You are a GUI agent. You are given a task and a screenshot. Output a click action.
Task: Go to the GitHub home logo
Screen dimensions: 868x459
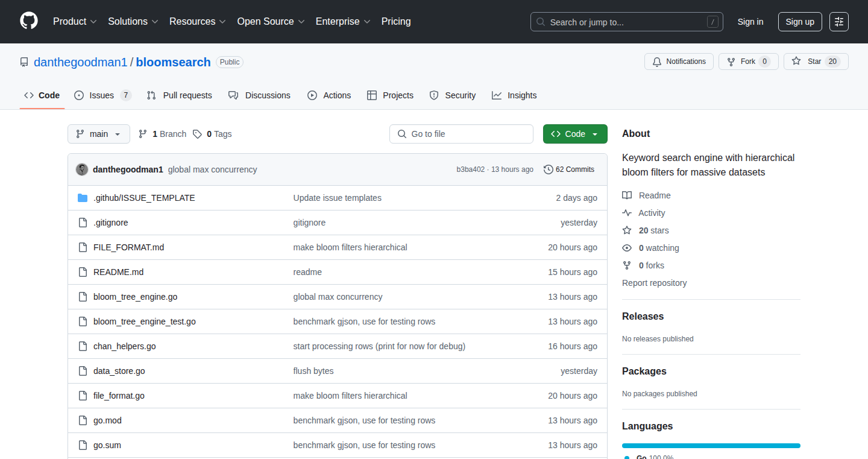pyautogui.click(x=29, y=21)
